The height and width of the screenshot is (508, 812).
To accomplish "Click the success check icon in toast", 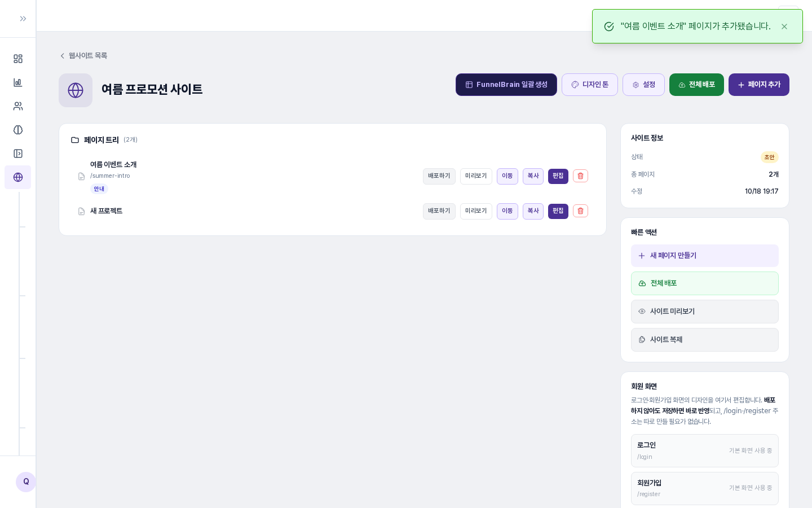I will 609,27.
